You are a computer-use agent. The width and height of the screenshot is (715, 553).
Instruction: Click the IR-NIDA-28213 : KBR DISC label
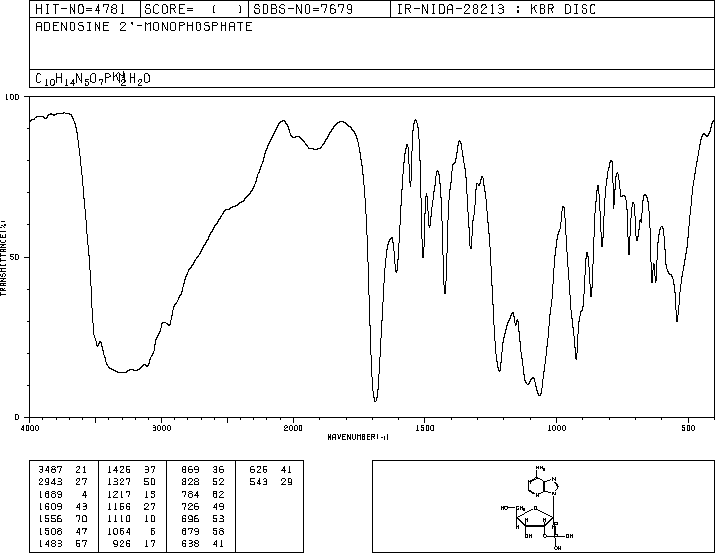pyautogui.click(x=496, y=9)
